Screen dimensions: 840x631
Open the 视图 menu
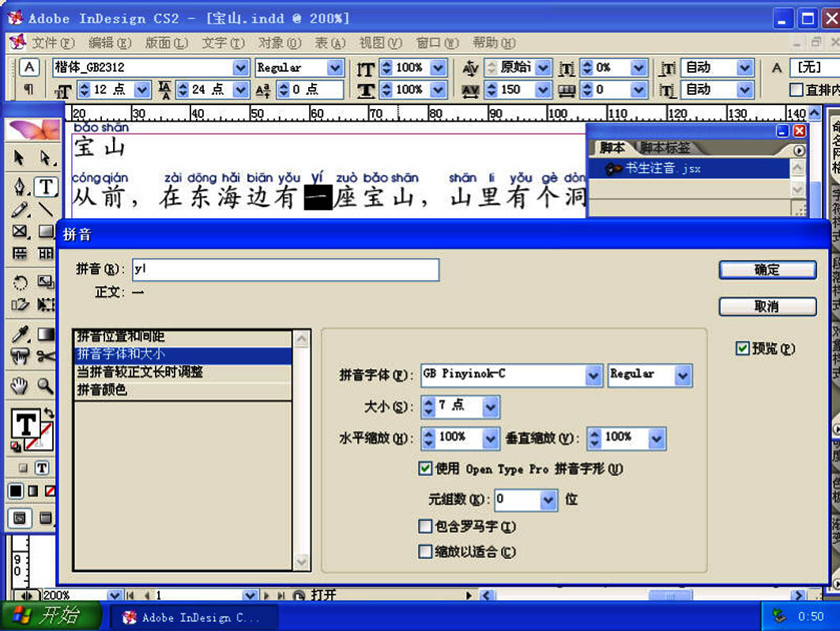[380, 43]
